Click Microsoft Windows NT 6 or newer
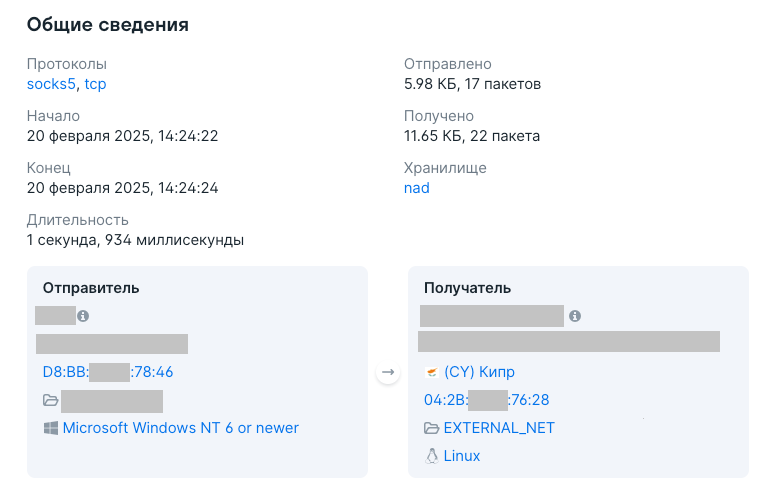763x493 pixels. [x=181, y=428]
